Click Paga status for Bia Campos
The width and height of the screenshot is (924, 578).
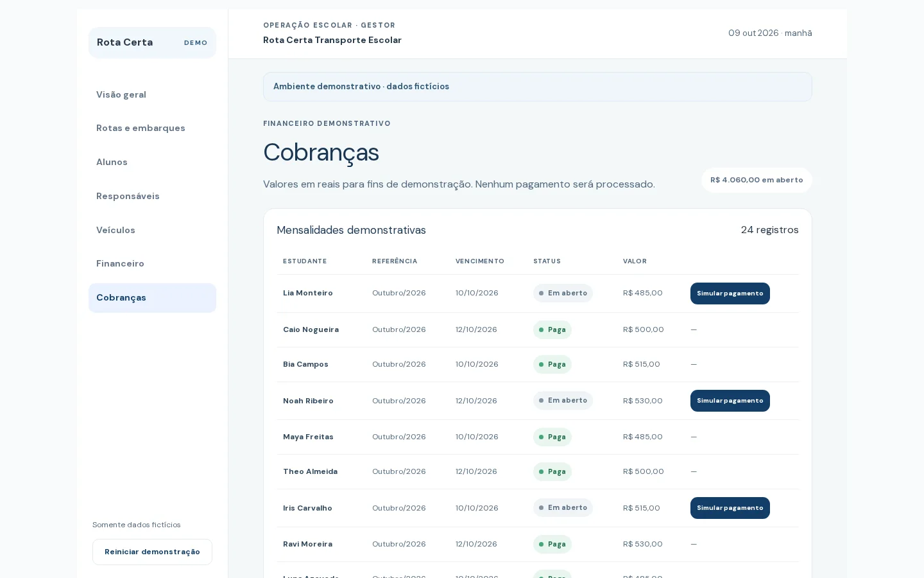coord(552,364)
